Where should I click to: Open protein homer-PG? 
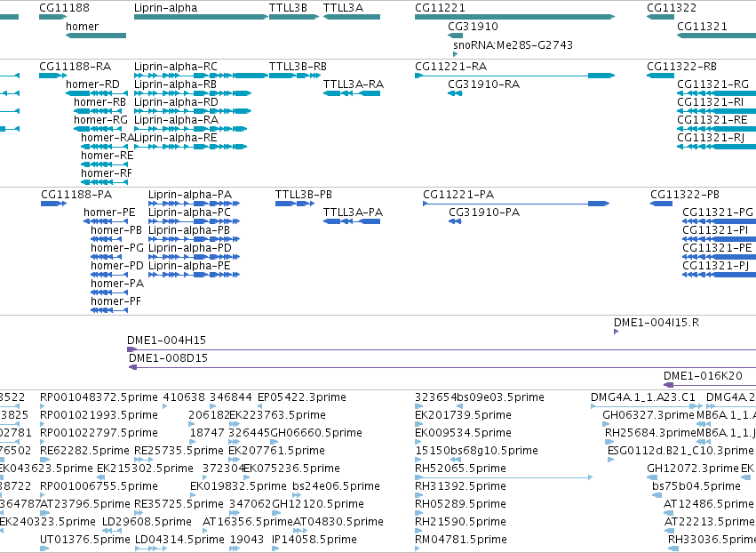pos(117,249)
